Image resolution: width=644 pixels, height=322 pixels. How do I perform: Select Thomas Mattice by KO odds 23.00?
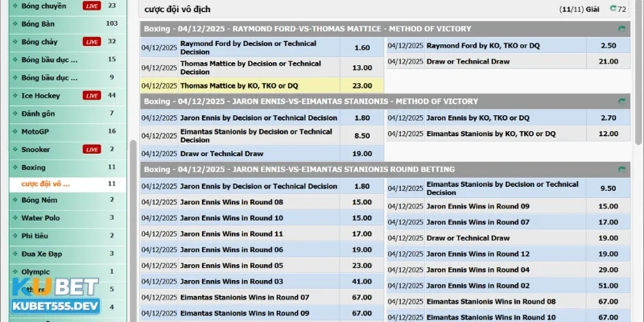point(361,85)
